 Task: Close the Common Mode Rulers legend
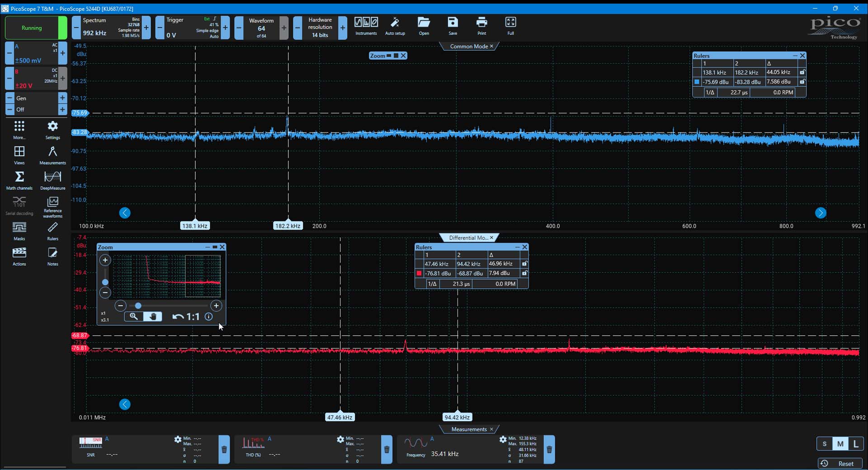click(802, 56)
